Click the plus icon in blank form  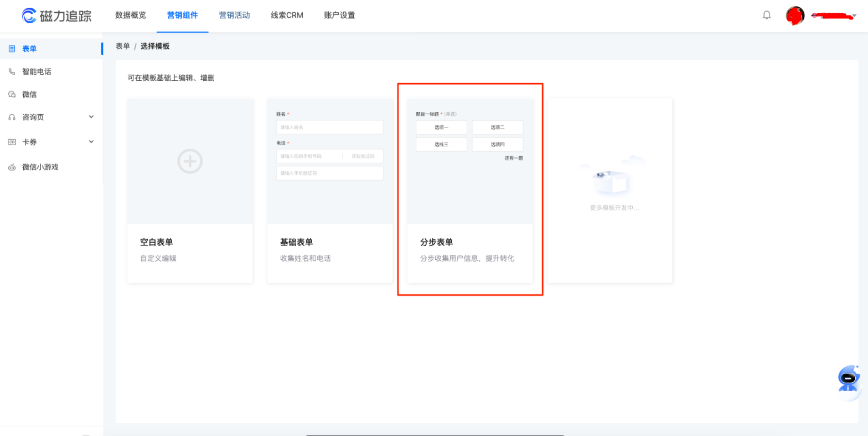pyautogui.click(x=190, y=161)
